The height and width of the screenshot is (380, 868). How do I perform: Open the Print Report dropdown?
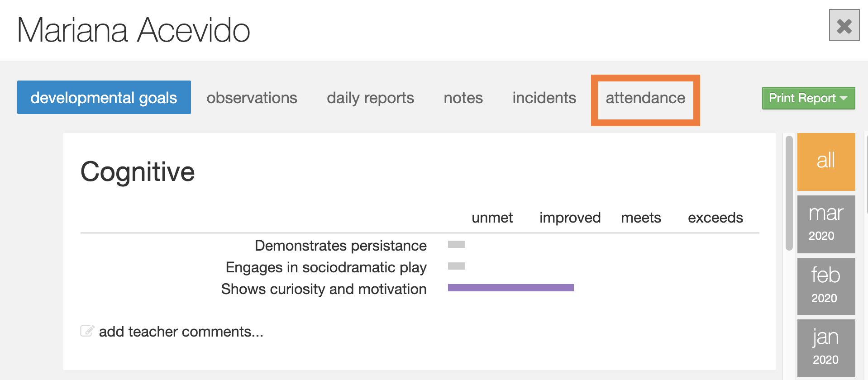tap(808, 98)
